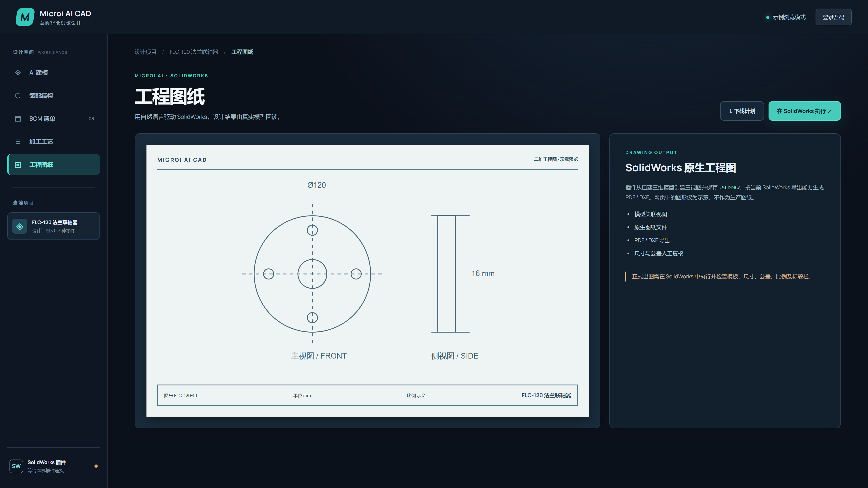Click FLC-120 法兰联轴器 in title block
The image size is (868, 488).
(x=546, y=395)
